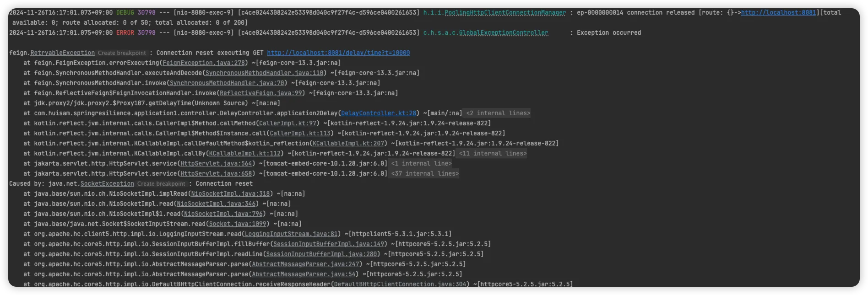The image size is (868, 295).
Task: Jump to SynchronousMethodHandler.java:110
Action: (264, 73)
